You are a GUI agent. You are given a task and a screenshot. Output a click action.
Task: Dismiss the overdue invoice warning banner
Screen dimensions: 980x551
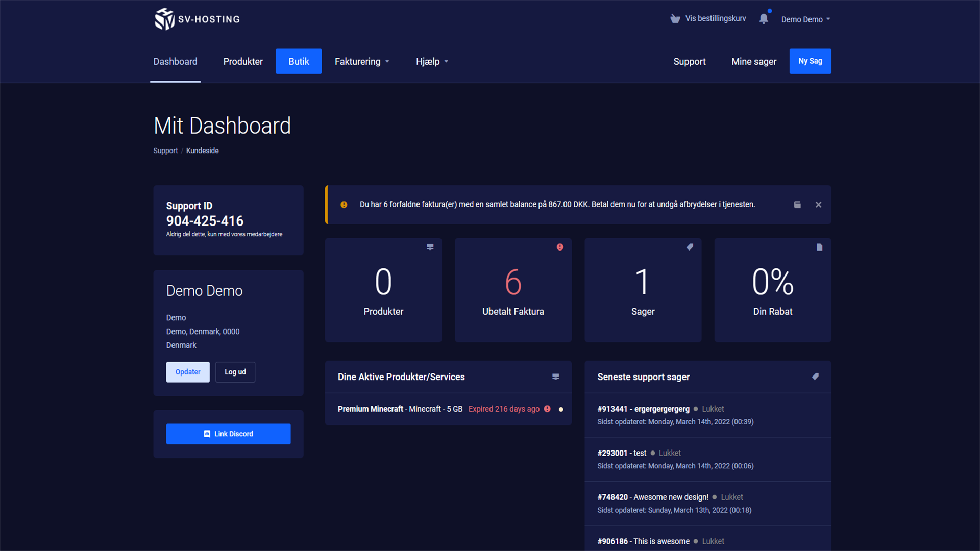tap(818, 205)
